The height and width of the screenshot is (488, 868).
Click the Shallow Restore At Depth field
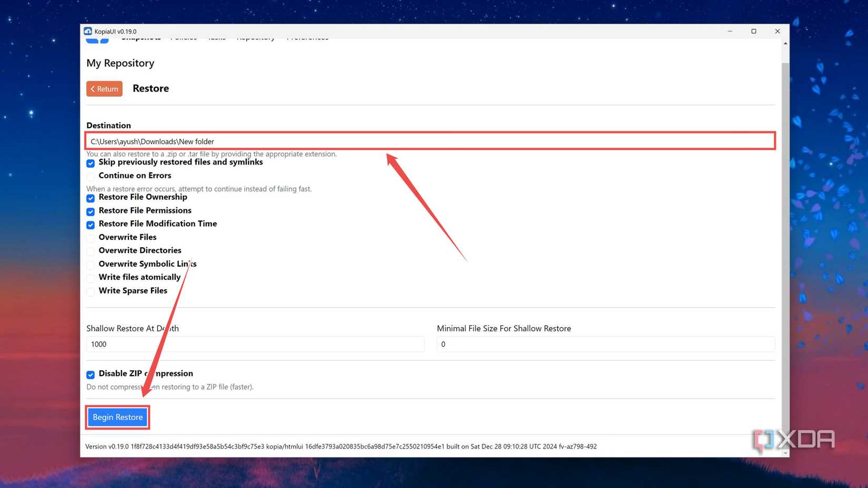coord(255,344)
